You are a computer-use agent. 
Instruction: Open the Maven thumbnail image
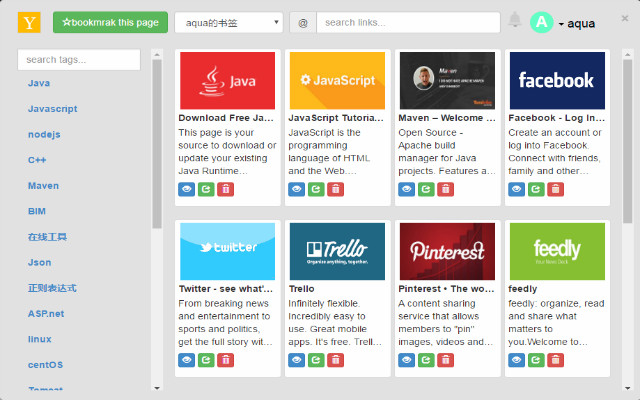(447, 80)
